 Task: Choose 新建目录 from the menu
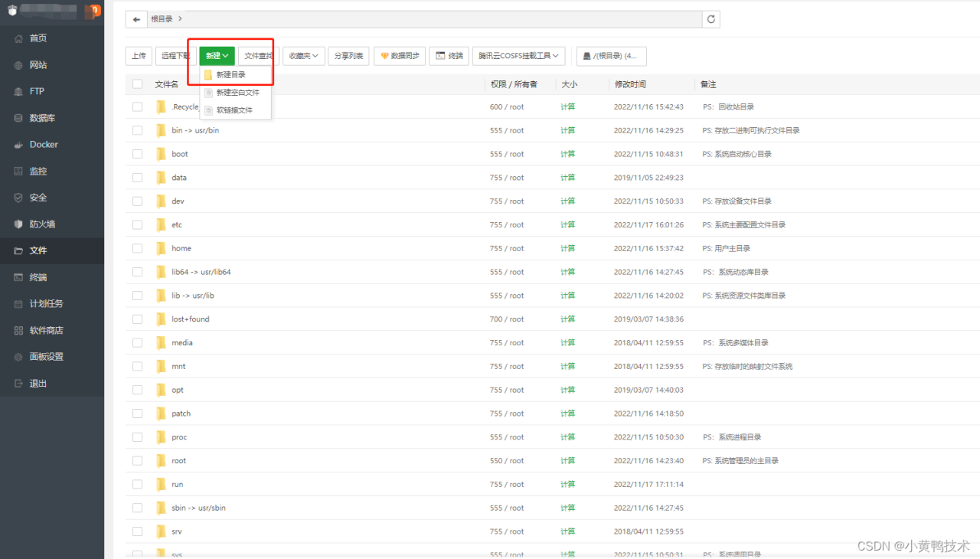[230, 75]
